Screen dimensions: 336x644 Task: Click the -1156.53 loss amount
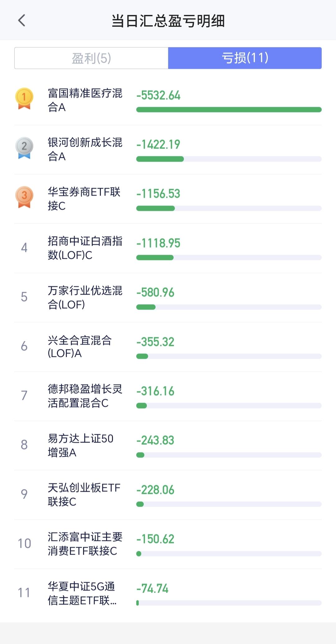pos(158,194)
